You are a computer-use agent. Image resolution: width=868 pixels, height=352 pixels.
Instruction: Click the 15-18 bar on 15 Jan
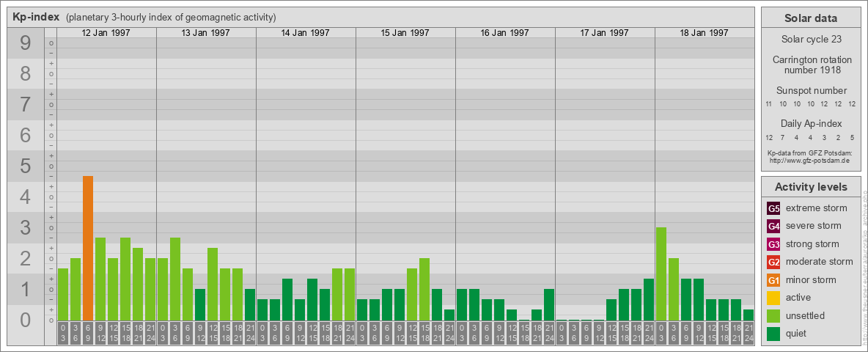coord(424,289)
